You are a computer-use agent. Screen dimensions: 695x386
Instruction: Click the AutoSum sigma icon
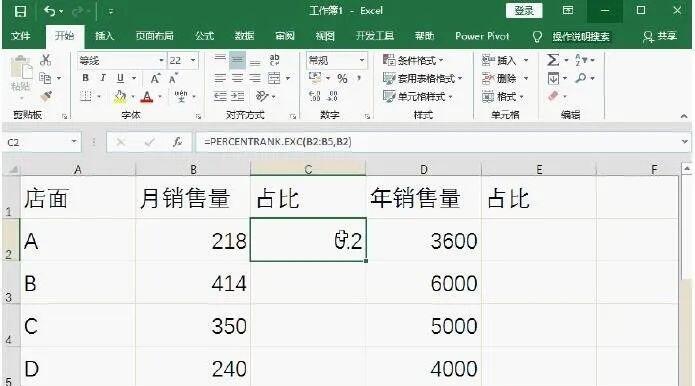553,60
